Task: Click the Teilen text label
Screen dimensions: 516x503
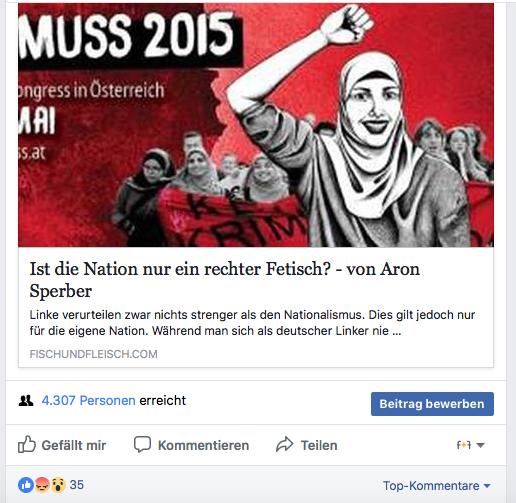Action: pos(319,445)
